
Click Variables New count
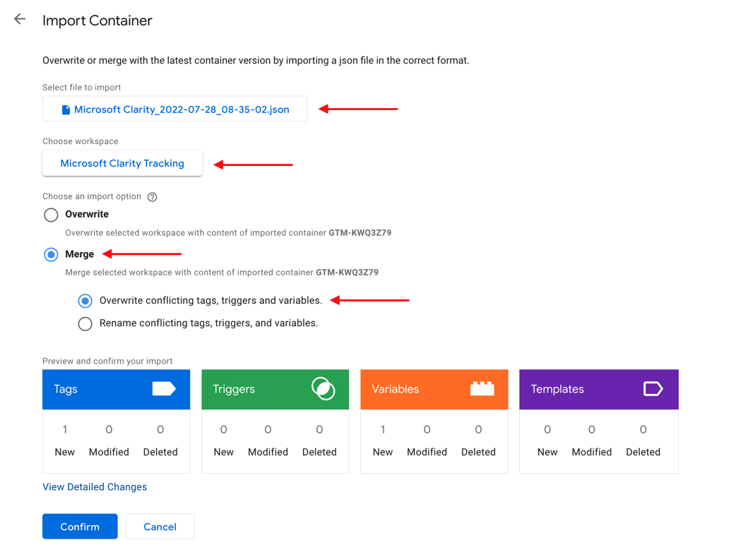click(383, 429)
